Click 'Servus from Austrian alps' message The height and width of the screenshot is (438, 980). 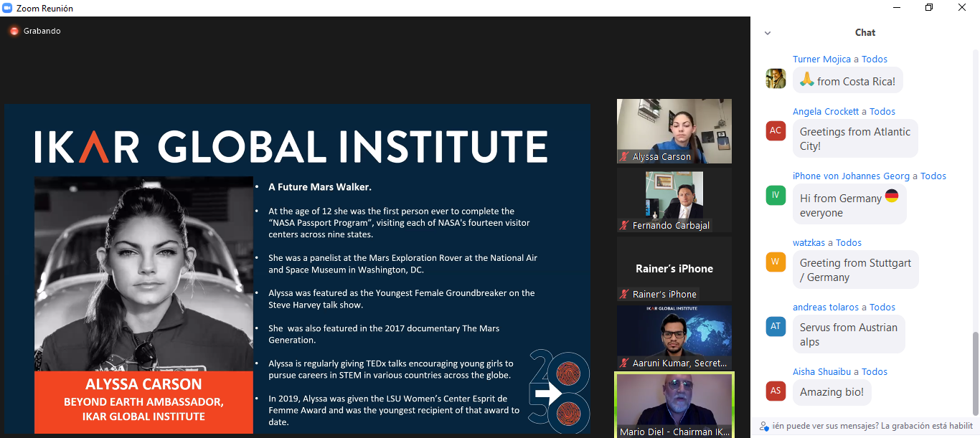[x=849, y=335]
